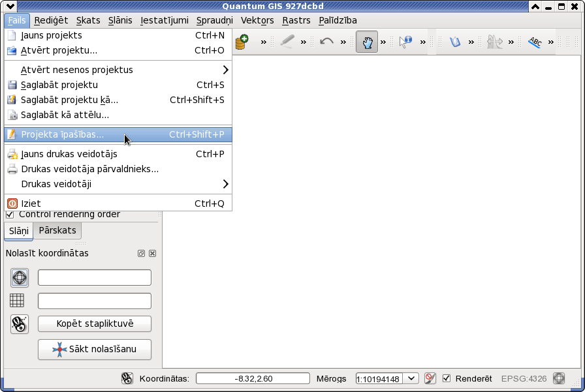Expand overflow chevron after pan hand tool
Screen dimensions: 585x392
point(383,42)
